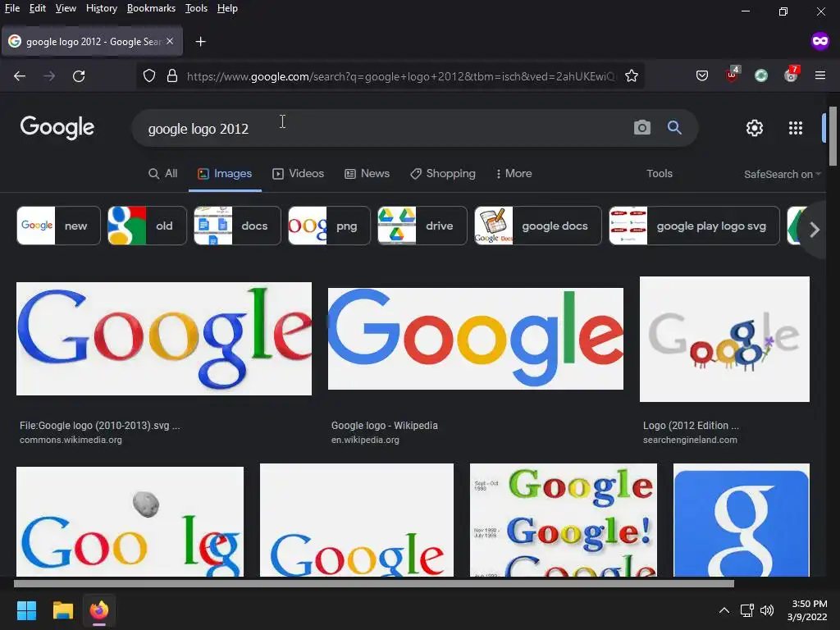This screenshot has width=840, height=630.
Task: Open the File menu
Action: (x=12, y=8)
